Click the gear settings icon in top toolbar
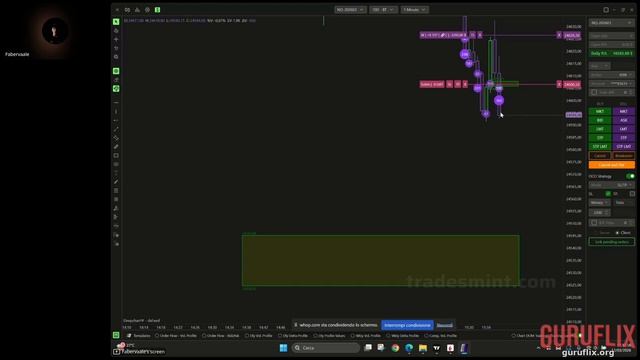 click(x=147, y=9)
